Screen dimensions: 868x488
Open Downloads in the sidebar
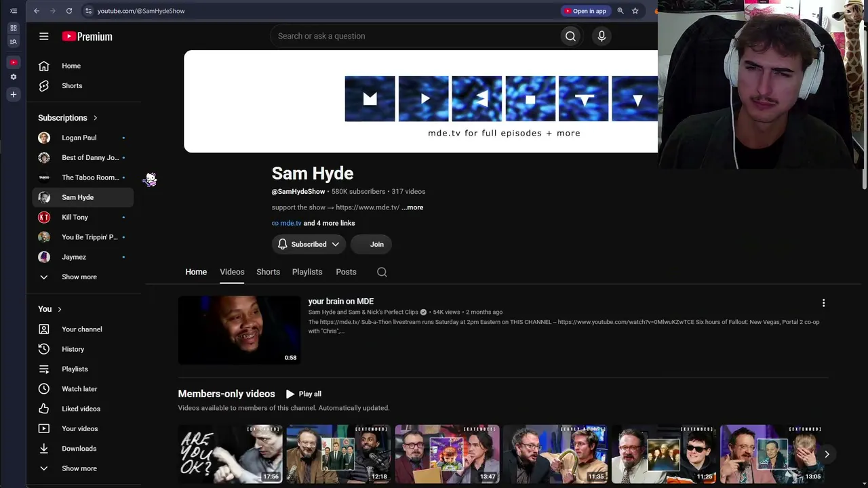pyautogui.click(x=83, y=449)
